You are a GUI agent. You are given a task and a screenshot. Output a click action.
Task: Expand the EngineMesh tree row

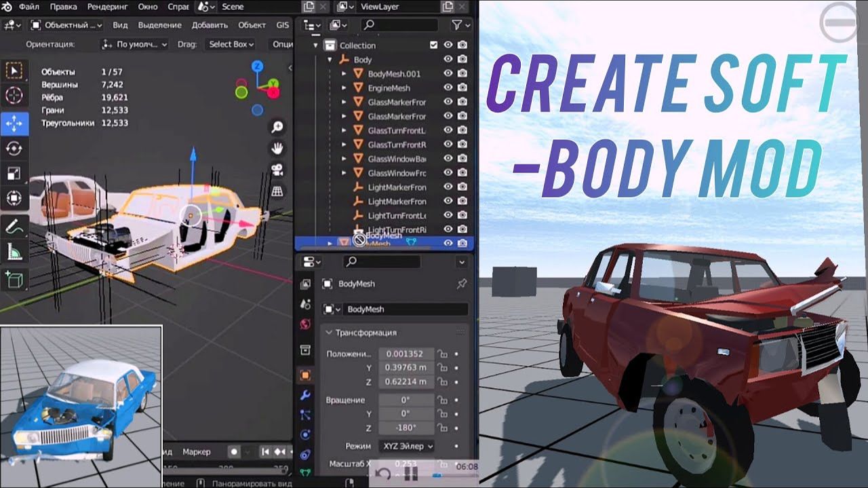point(344,88)
